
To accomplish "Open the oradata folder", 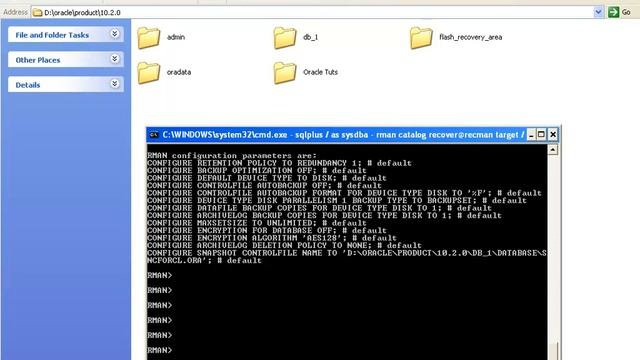I will [149, 73].
